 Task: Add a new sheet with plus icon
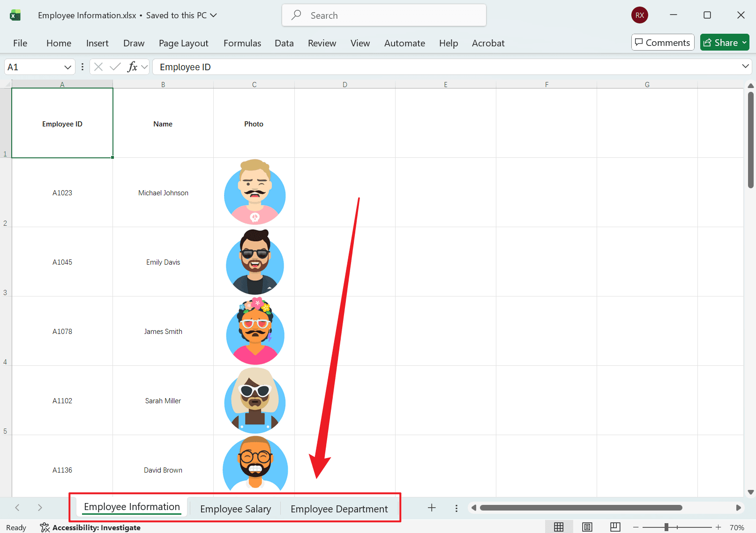(x=432, y=508)
